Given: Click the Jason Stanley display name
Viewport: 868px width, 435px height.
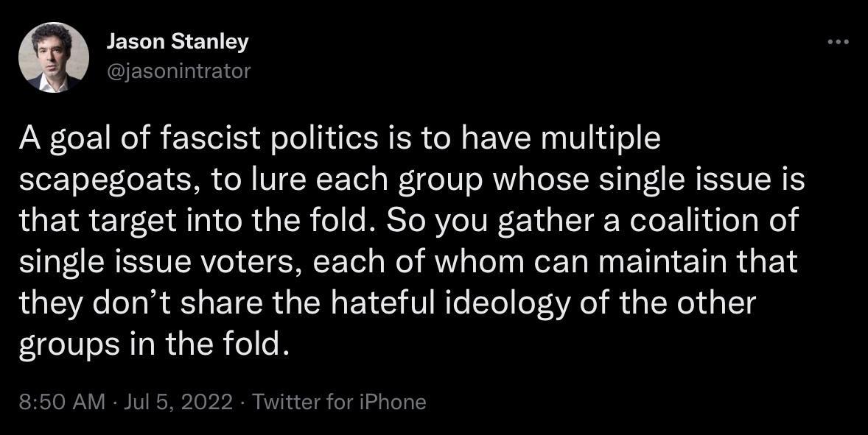Looking at the screenshot, I should [x=177, y=42].
